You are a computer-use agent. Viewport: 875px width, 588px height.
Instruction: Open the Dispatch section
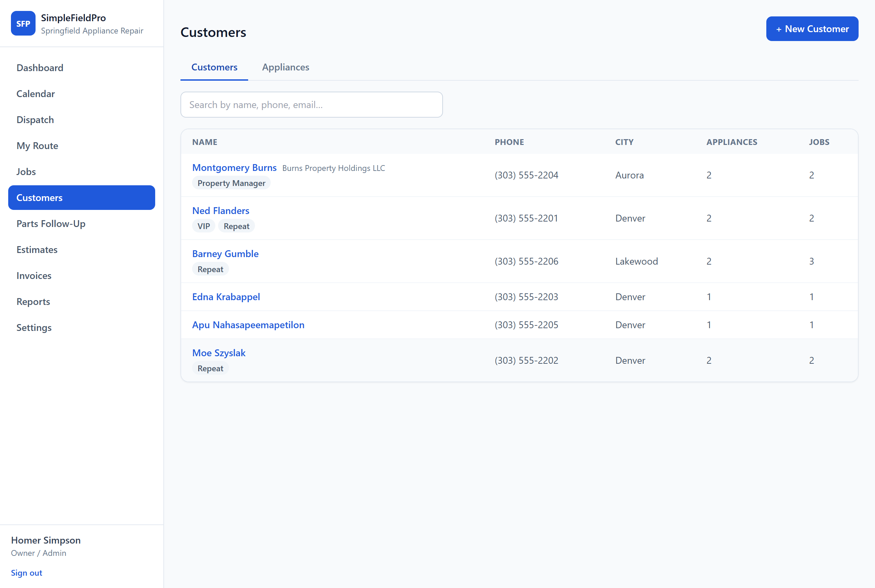pyautogui.click(x=81, y=120)
